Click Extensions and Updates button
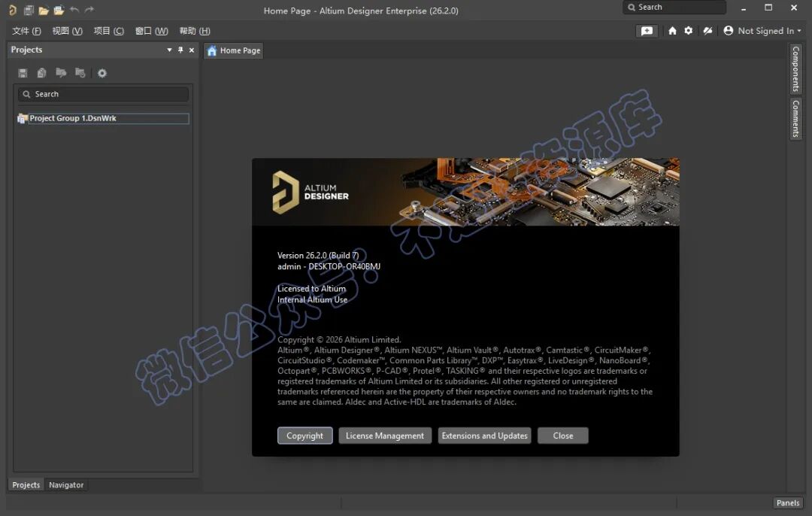812x516 pixels. click(484, 436)
